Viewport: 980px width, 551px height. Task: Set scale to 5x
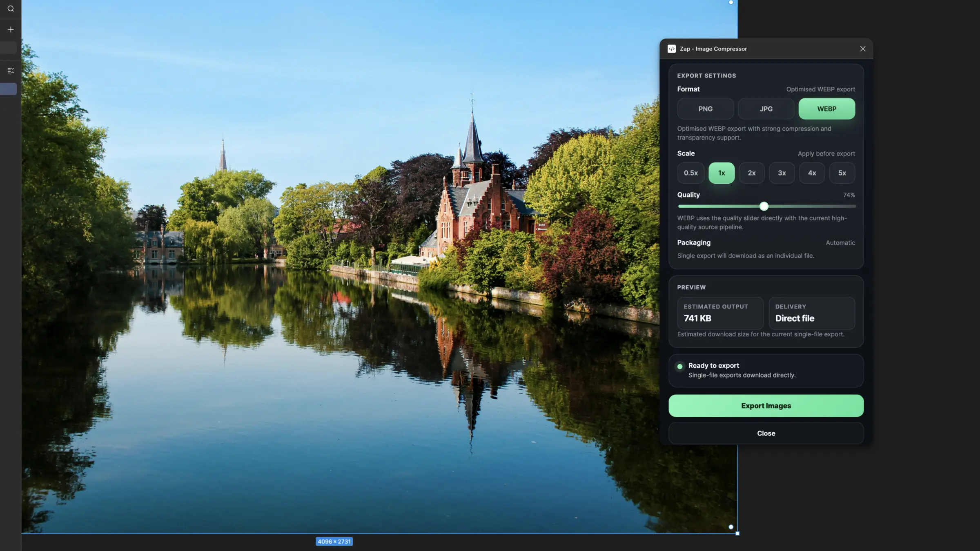pyautogui.click(x=842, y=173)
